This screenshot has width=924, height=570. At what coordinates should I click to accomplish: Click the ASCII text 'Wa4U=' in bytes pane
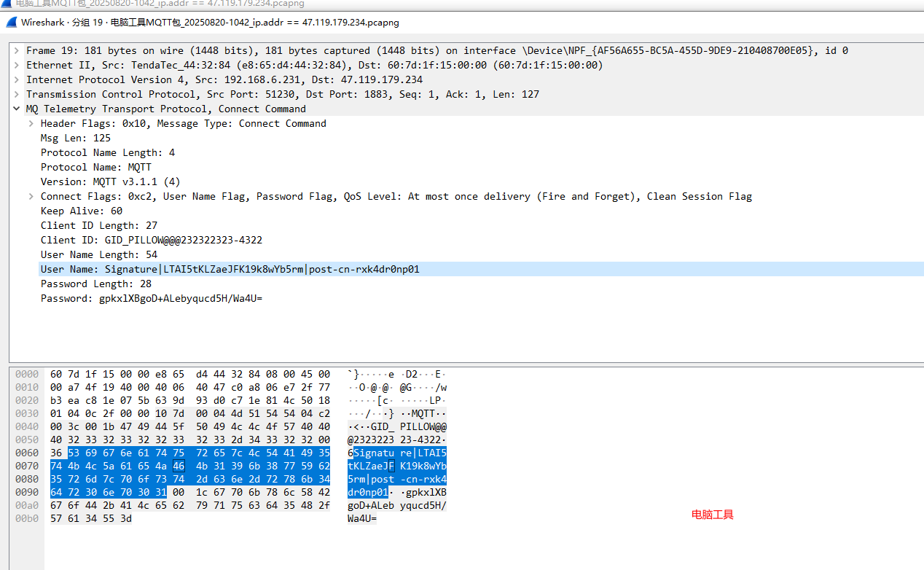click(x=362, y=518)
